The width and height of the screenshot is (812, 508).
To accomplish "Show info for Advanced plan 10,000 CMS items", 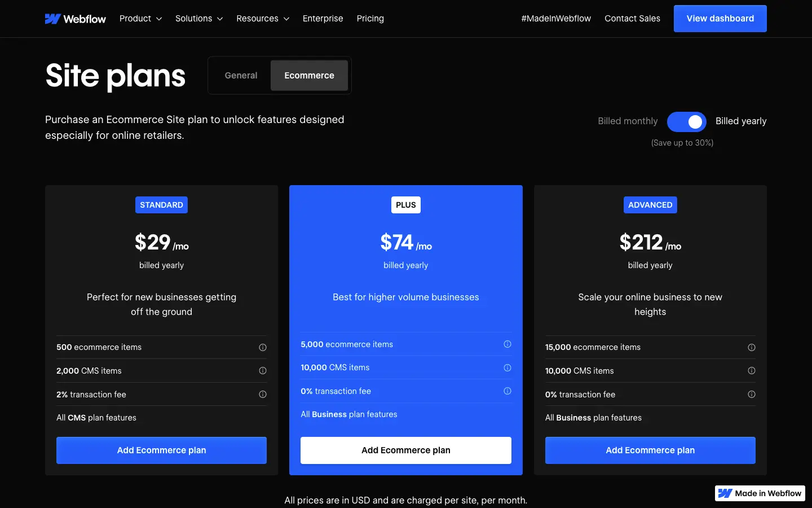I will pyautogui.click(x=752, y=371).
